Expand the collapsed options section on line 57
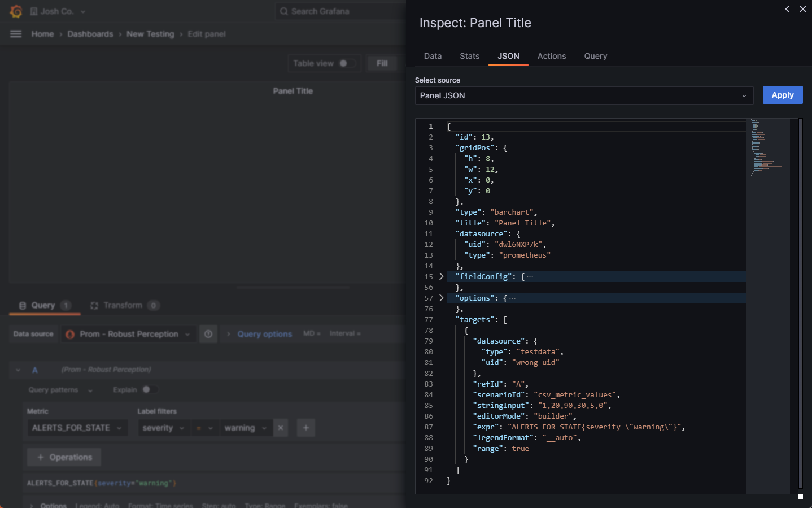This screenshot has width=812, height=508. (x=441, y=298)
